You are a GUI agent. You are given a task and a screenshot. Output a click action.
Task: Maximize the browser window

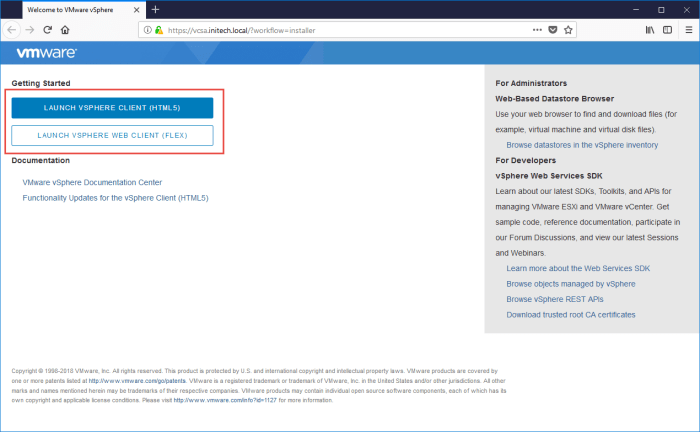[x=661, y=9]
